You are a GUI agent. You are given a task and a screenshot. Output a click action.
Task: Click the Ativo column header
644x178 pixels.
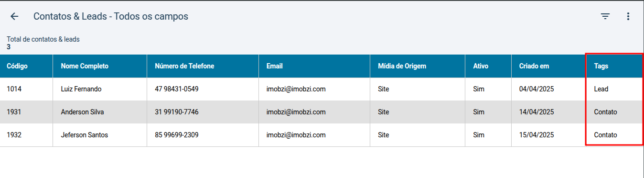coord(481,66)
